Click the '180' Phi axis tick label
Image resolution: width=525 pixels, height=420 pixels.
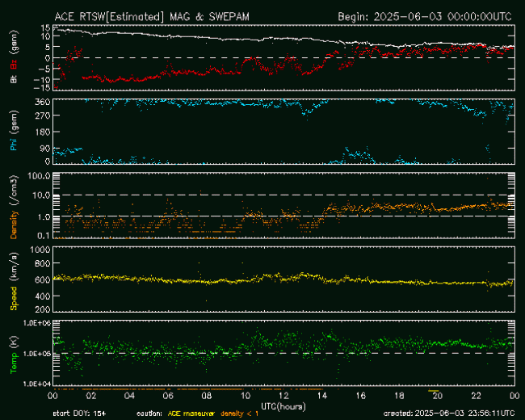43,132
